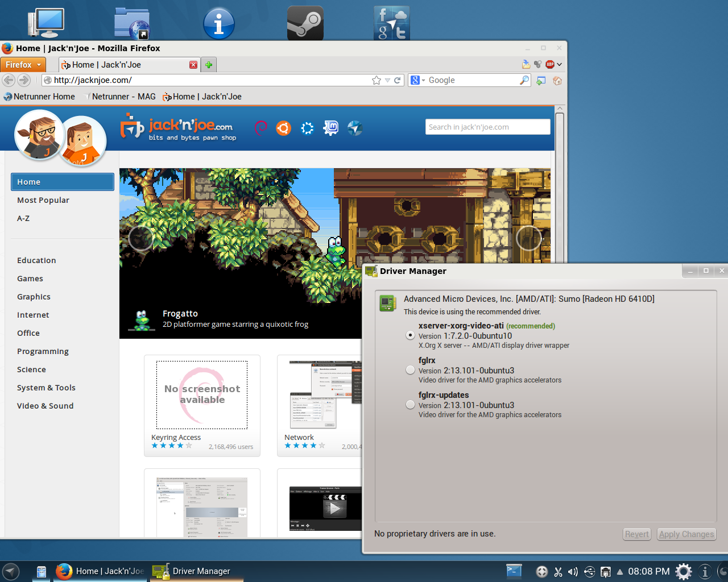Viewport: 728px width, 582px height.
Task: Expand the Firefox toolbar overflow chevron
Action: 560,64
